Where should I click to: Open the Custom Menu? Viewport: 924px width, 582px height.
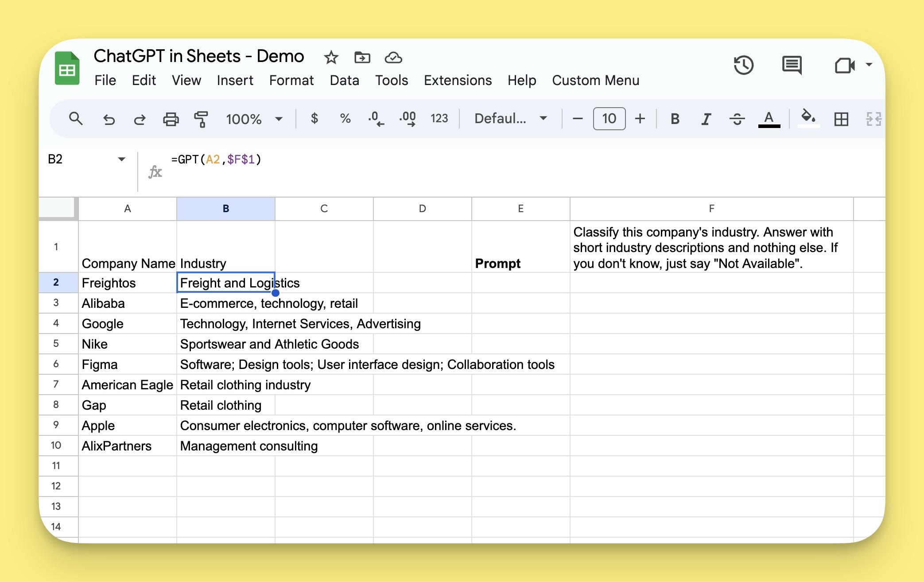click(596, 80)
